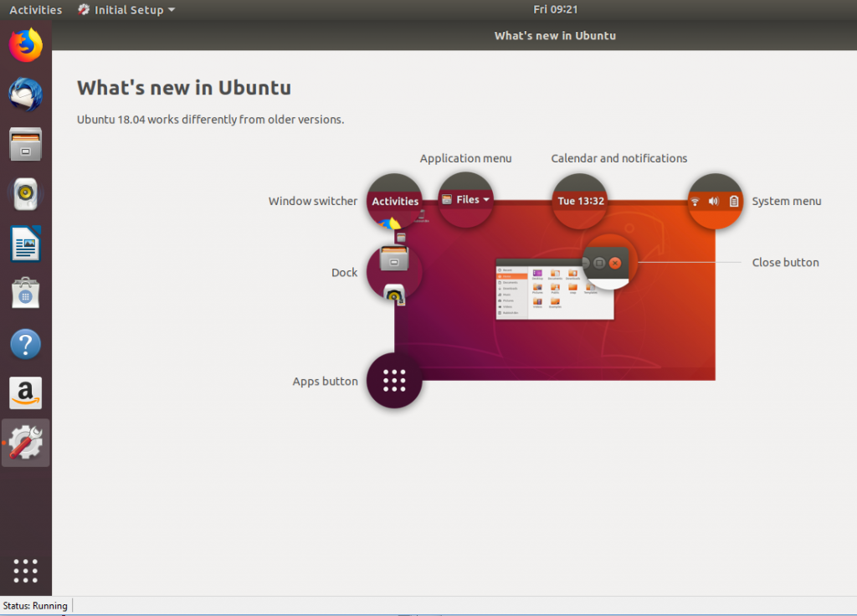
Task: Show Applications grid at dock bottom
Action: pyautogui.click(x=26, y=570)
